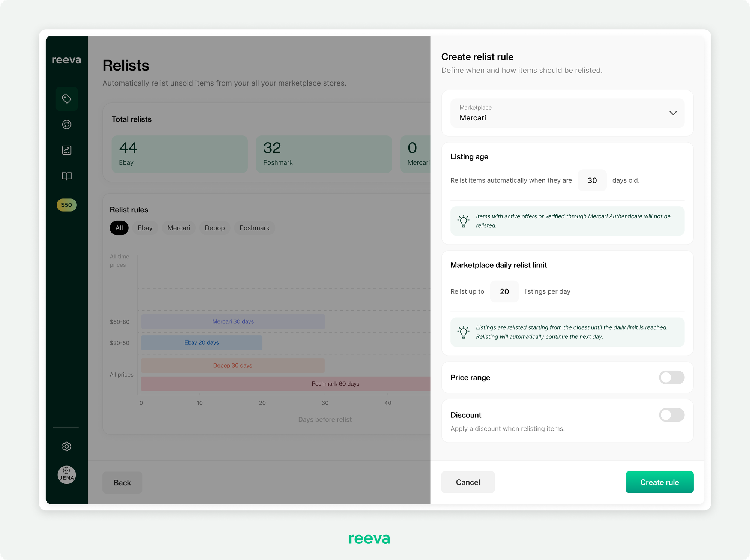Click 'Apply a discount when relisting items.' text

(x=507, y=428)
